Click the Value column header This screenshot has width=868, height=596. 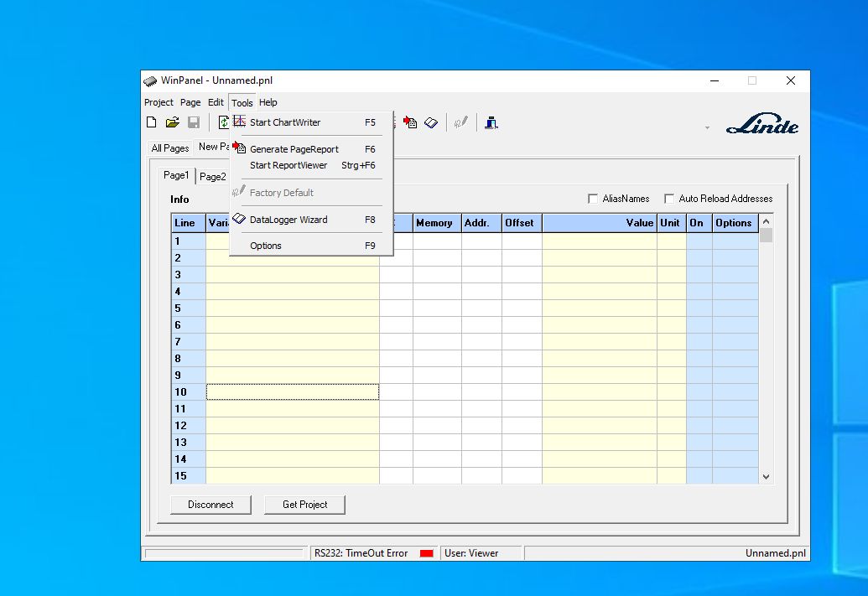coord(600,223)
